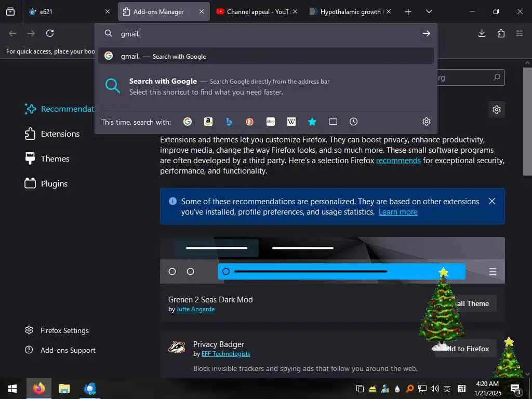Open 'Learn more' about personalized recommendations
This screenshot has height=399, width=532.
pos(398,212)
